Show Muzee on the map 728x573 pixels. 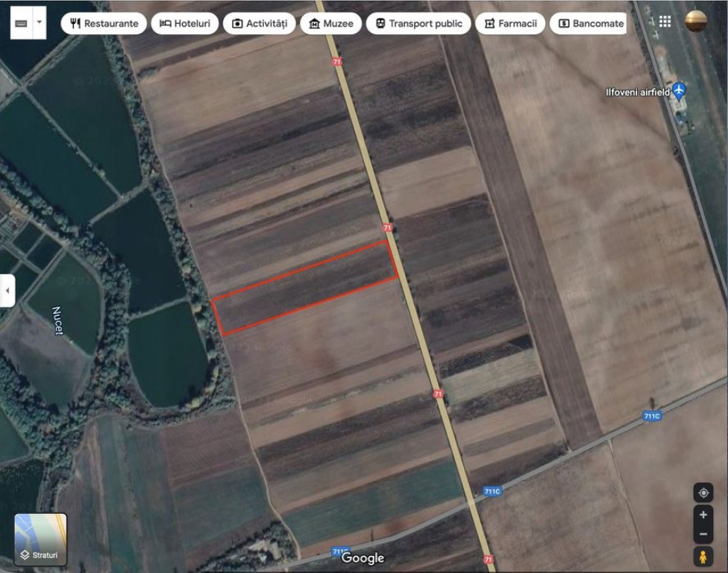330,23
